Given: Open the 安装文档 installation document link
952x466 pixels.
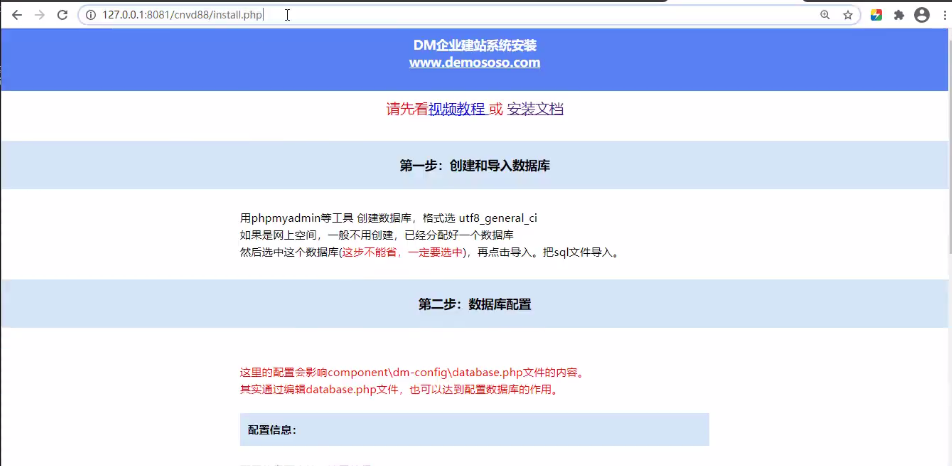Looking at the screenshot, I should 535,109.
